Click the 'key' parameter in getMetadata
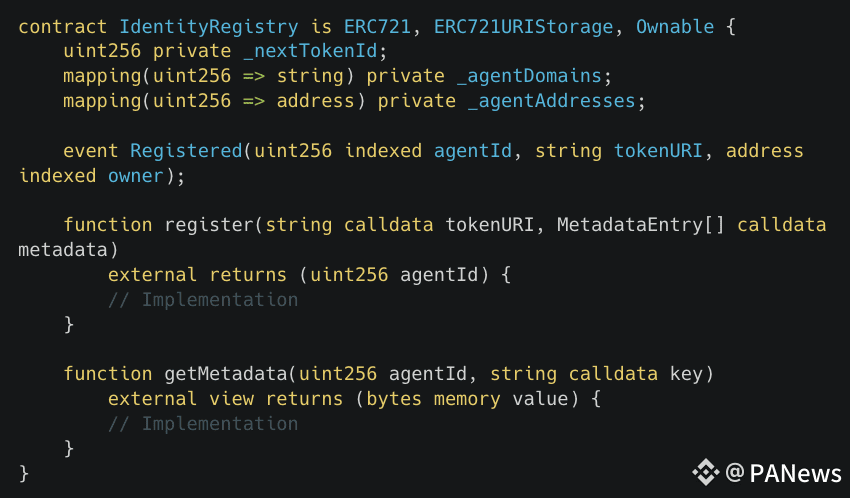The height and width of the screenshot is (498, 850). pos(686,374)
